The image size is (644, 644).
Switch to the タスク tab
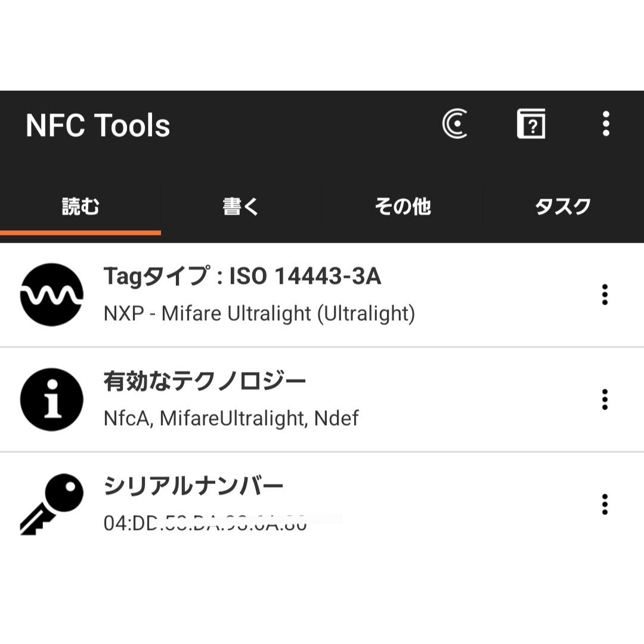[x=563, y=206]
